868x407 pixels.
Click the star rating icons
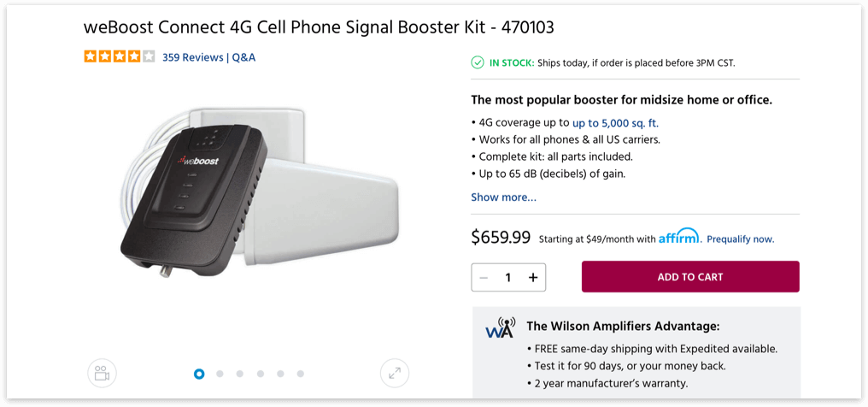120,57
